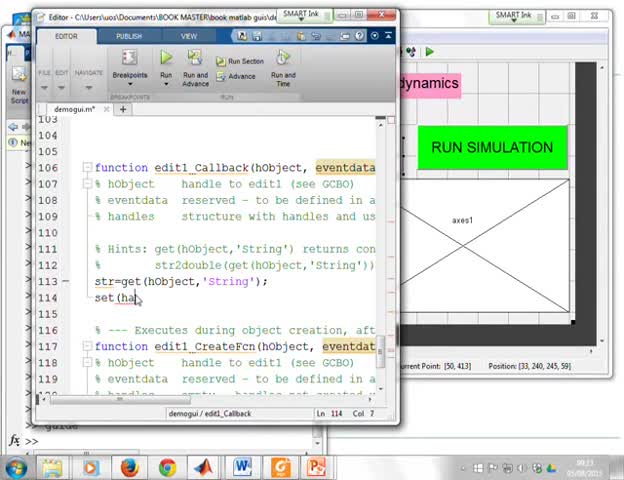Open media player taskbar icon
624x480 pixels.
(x=91, y=468)
